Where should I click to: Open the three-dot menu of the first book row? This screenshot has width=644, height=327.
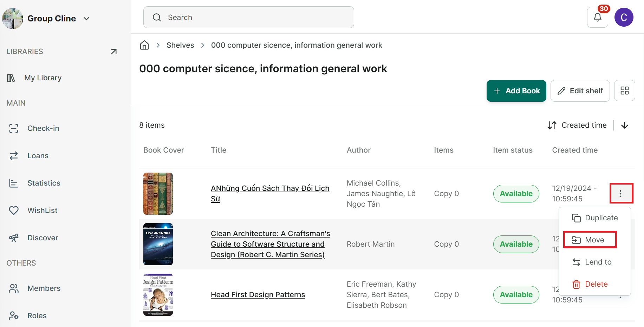click(x=621, y=193)
